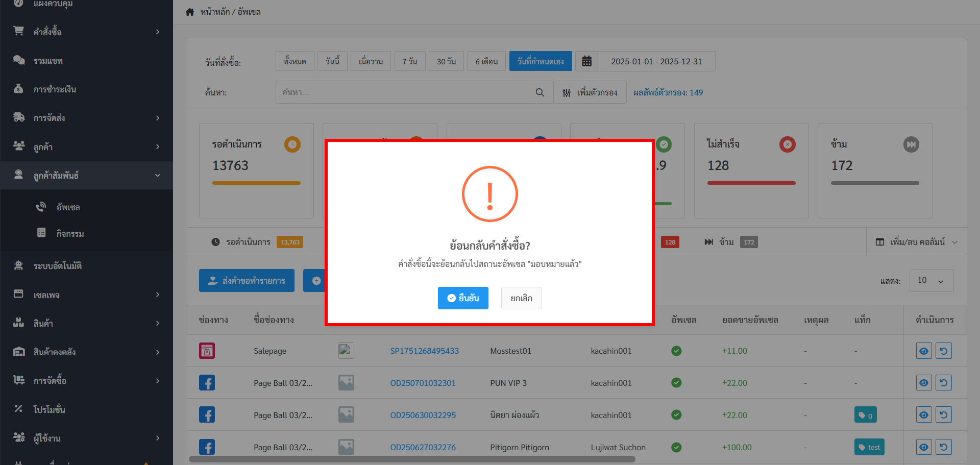Click the 'test' tag on Pitigorn row
The height and width of the screenshot is (465, 980).
pyautogui.click(x=869, y=447)
